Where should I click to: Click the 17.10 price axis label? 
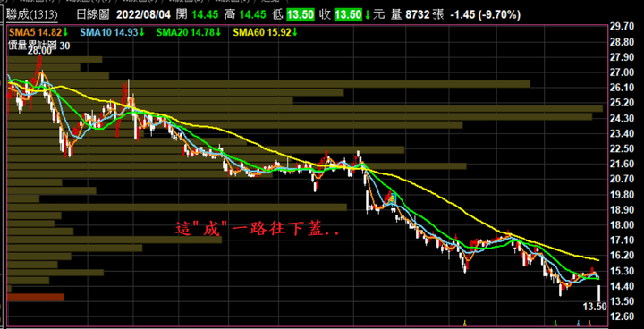pos(623,240)
